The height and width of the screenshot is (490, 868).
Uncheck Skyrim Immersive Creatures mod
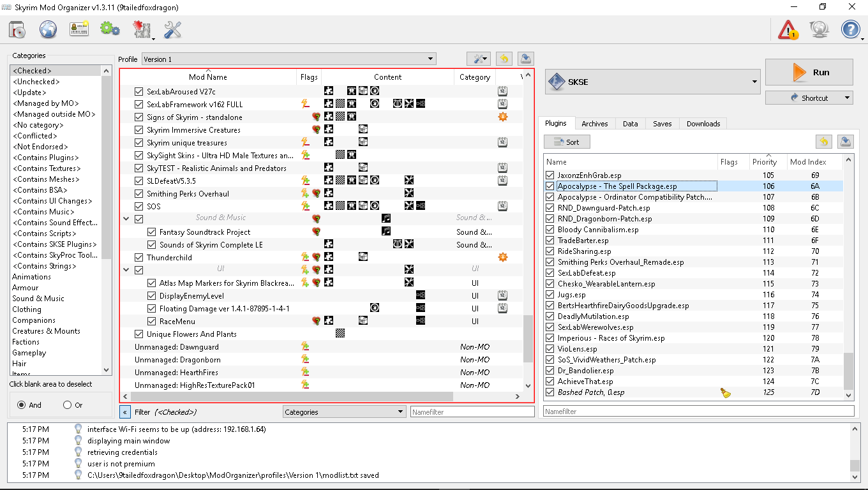point(139,130)
